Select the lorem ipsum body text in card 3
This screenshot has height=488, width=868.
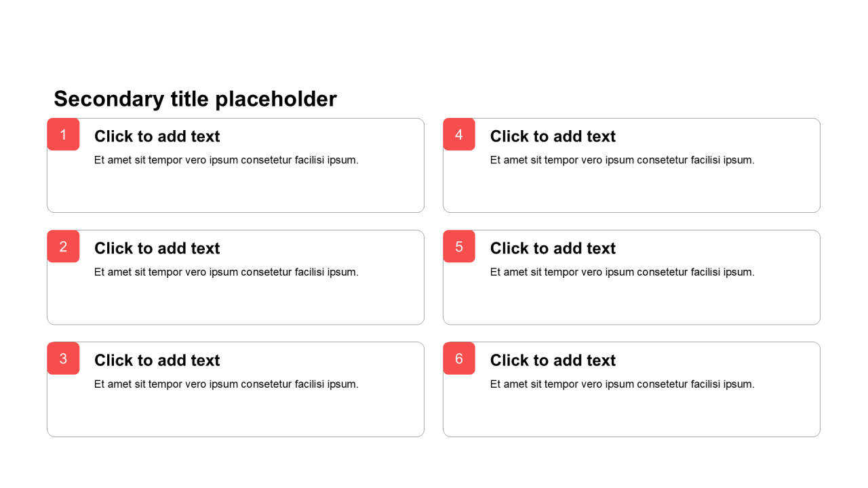click(x=226, y=384)
